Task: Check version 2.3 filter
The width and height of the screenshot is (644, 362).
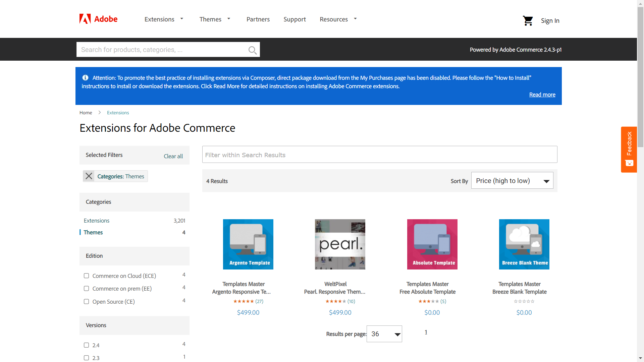Action: [86, 358]
